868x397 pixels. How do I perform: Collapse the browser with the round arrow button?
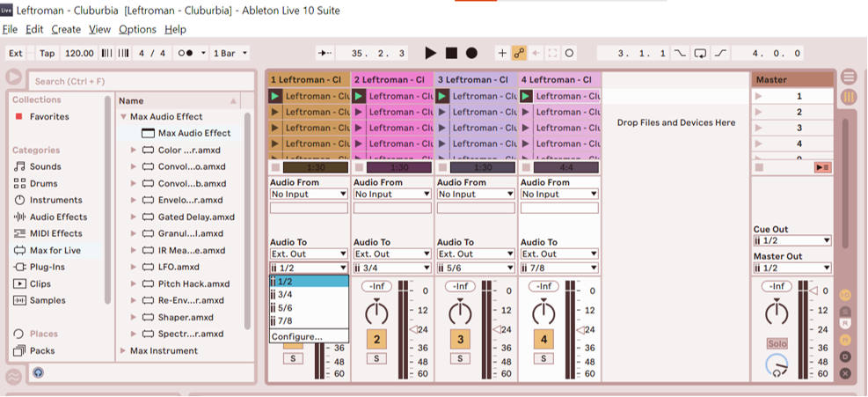(14, 77)
